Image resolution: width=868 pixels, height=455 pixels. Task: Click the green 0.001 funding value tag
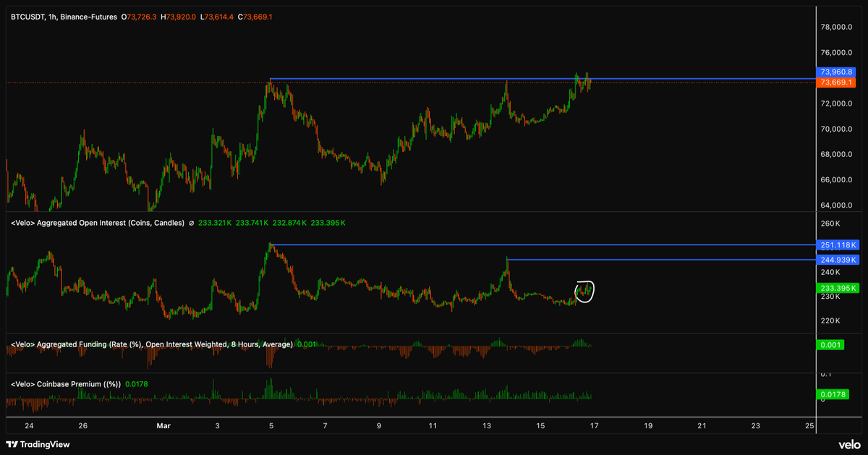(x=830, y=344)
